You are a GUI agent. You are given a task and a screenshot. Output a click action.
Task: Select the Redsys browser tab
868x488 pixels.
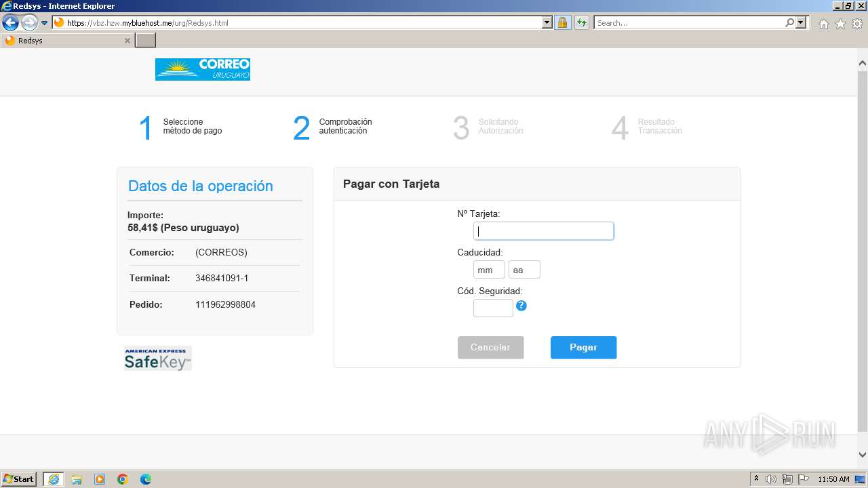click(66, 41)
